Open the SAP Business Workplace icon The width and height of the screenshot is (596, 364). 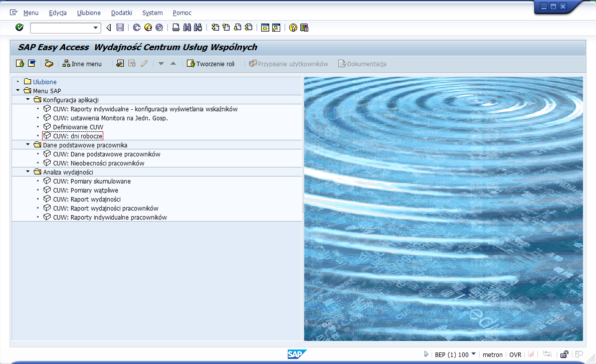coord(49,64)
